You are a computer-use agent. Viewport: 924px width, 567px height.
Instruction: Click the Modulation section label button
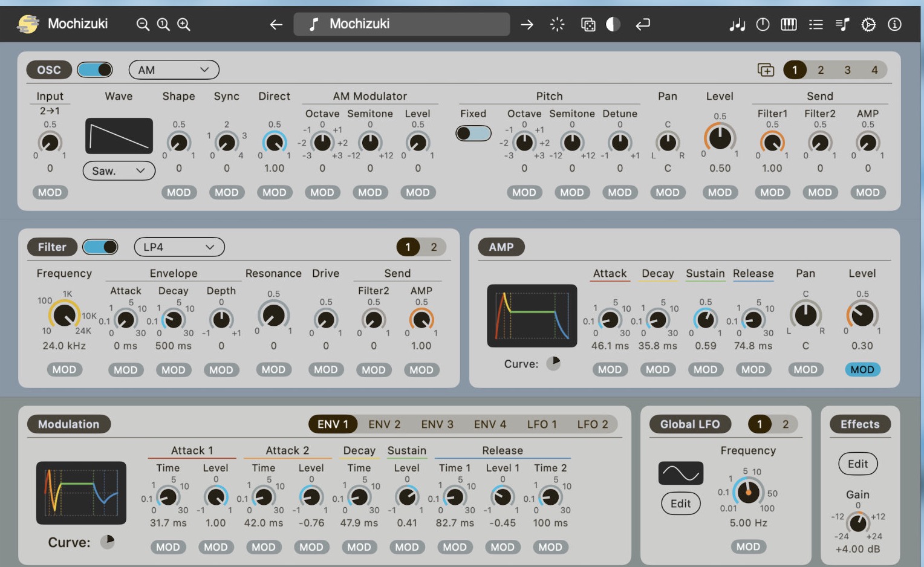pos(68,424)
